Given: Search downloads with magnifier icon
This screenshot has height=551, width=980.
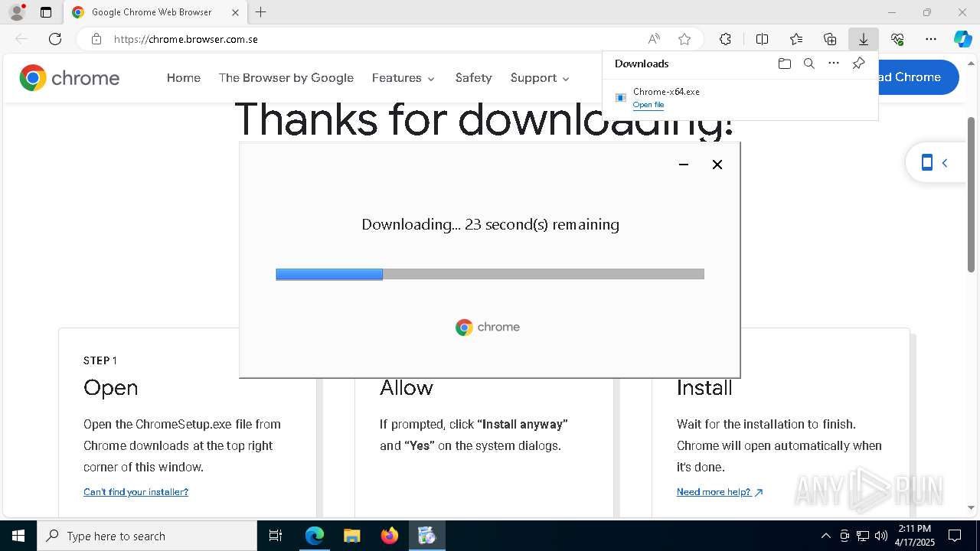Looking at the screenshot, I should [808, 64].
